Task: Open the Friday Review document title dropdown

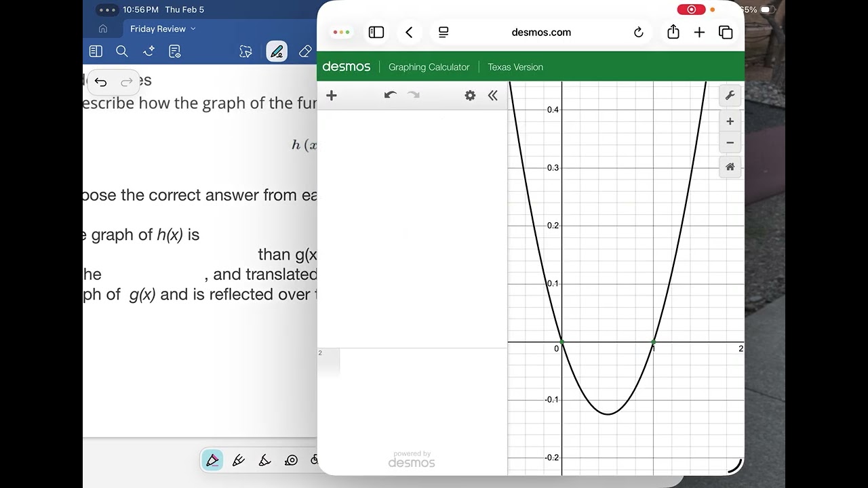Action: pos(163,28)
